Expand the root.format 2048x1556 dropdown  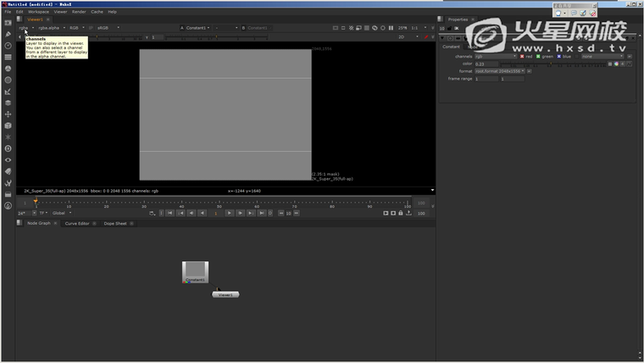click(500, 71)
